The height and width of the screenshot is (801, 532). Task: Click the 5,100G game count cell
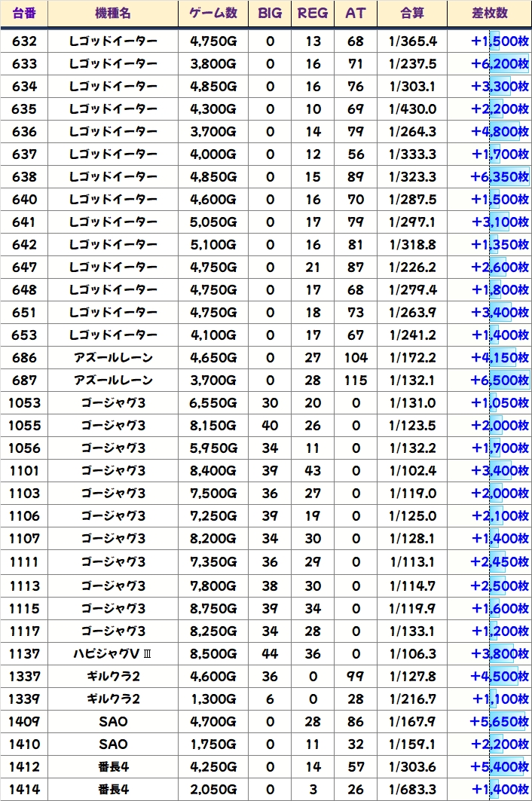(213, 245)
